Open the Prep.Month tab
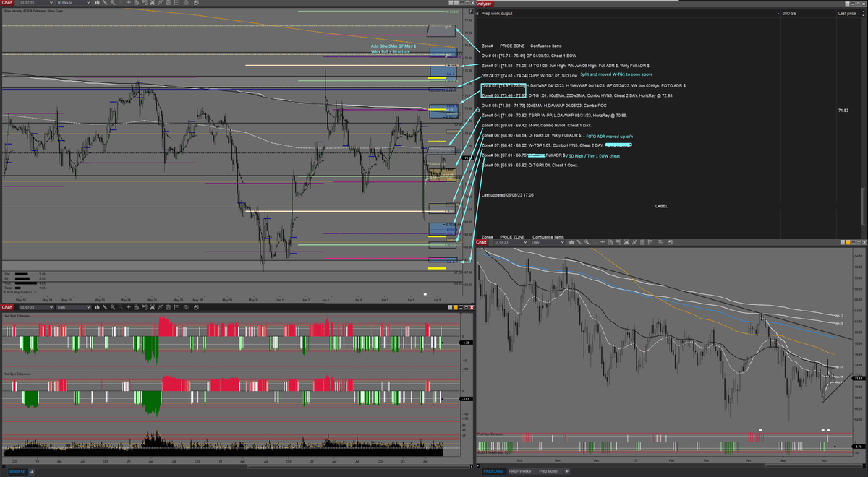 pyautogui.click(x=548, y=471)
